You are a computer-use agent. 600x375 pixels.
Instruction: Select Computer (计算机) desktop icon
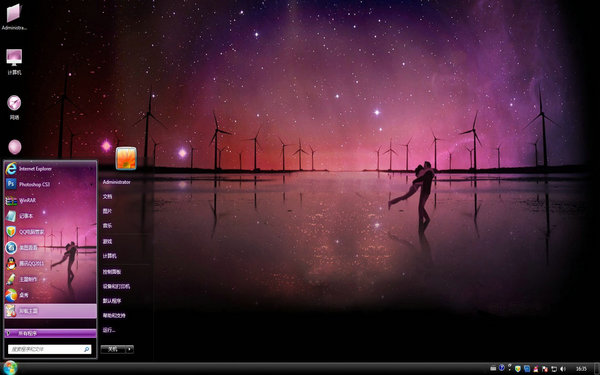14,62
